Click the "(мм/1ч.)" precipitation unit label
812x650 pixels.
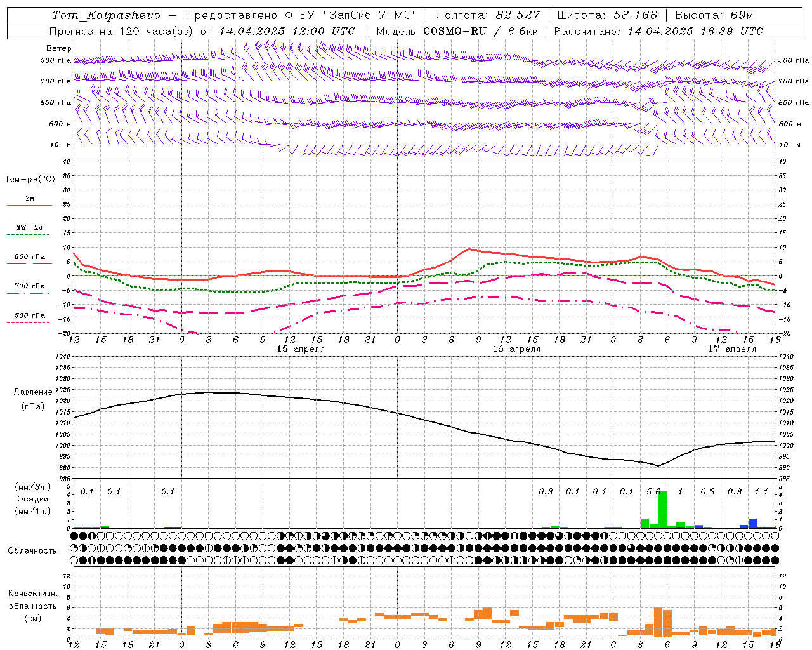coord(33,511)
